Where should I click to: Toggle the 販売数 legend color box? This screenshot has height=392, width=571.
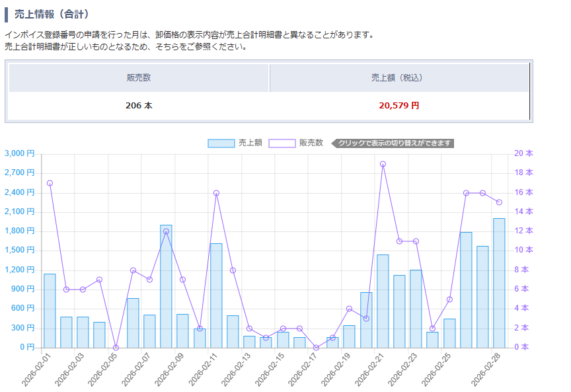tap(282, 143)
